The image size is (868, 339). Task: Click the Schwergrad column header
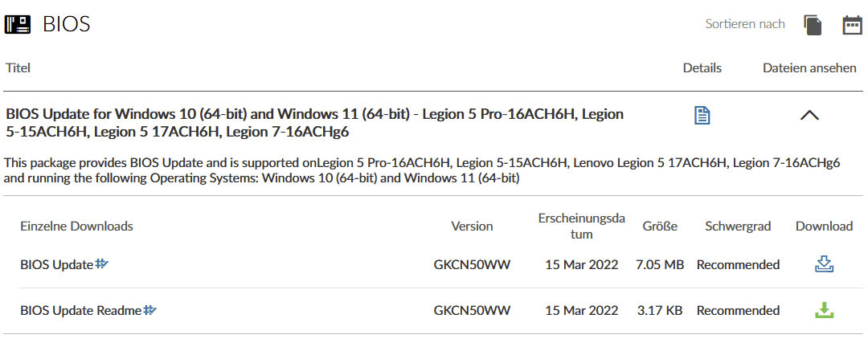point(738,226)
